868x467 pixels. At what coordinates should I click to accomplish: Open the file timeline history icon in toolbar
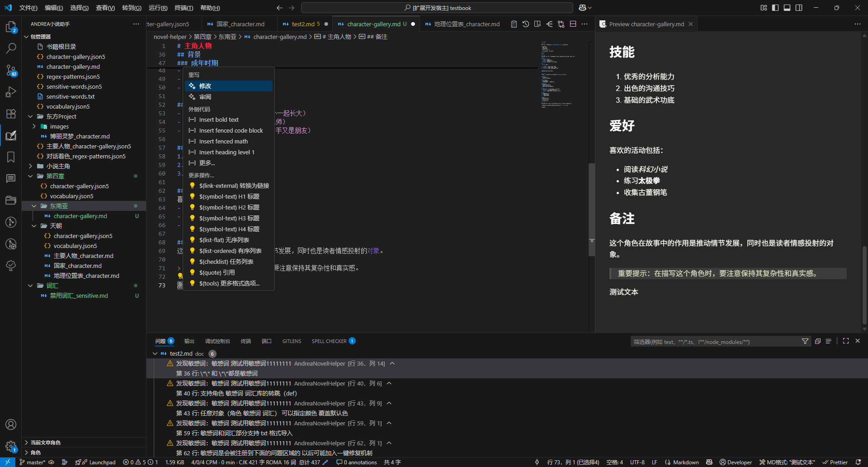[525, 24]
